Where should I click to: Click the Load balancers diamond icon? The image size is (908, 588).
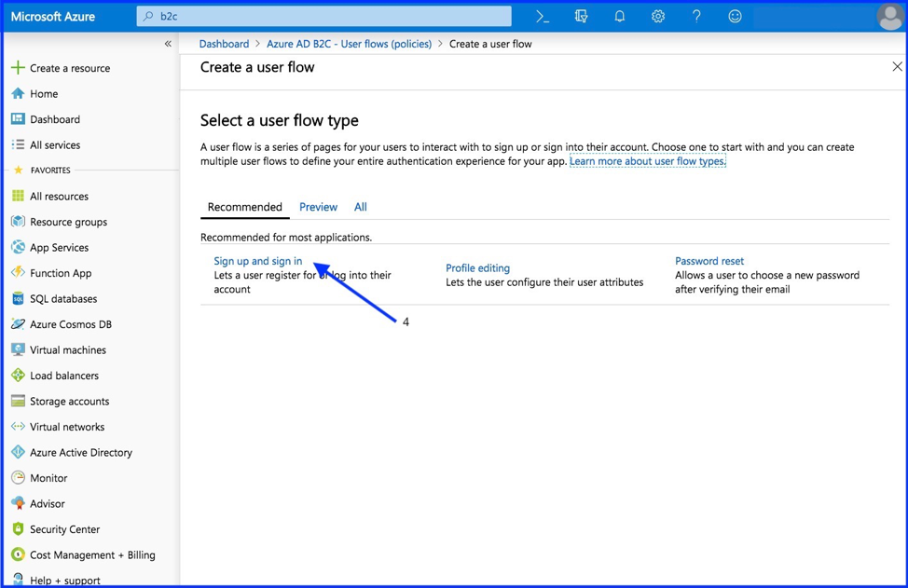tap(18, 375)
